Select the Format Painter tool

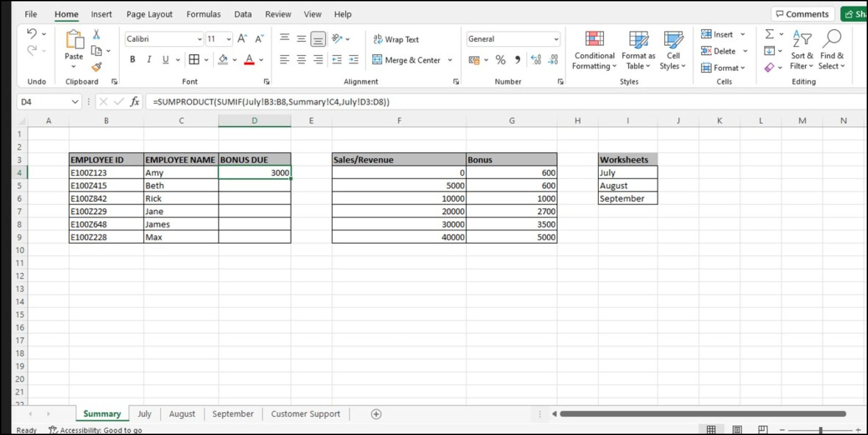pos(97,67)
